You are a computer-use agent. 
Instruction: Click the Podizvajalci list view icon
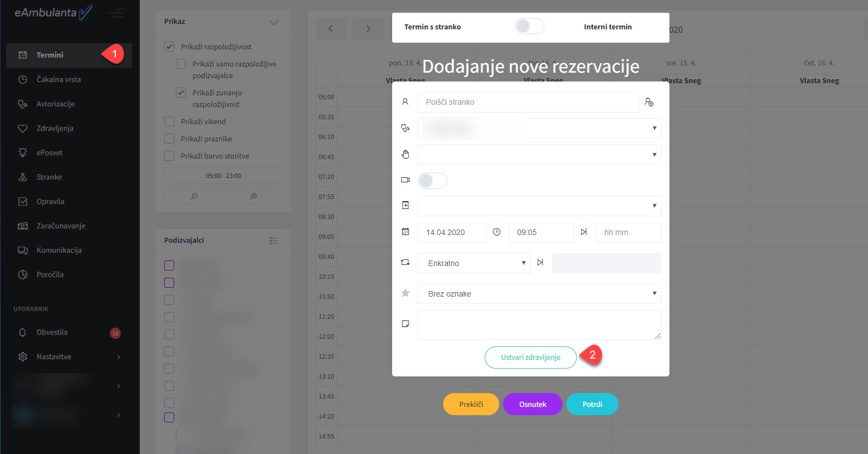273,241
